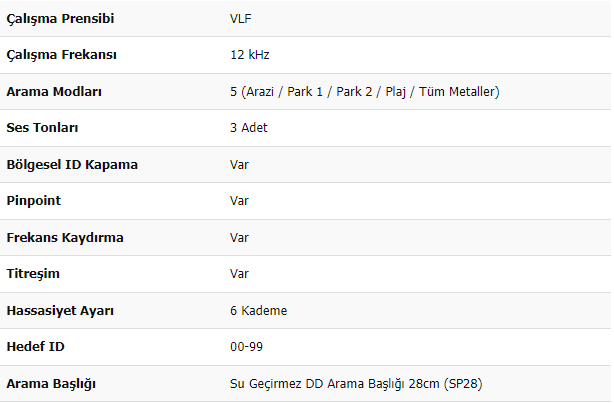
Task: Select the Titreşim label
Action: [x=33, y=274]
